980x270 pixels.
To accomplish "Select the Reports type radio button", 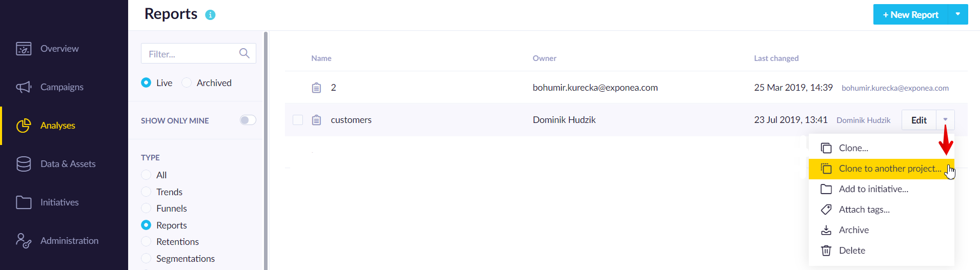I will [146, 225].
